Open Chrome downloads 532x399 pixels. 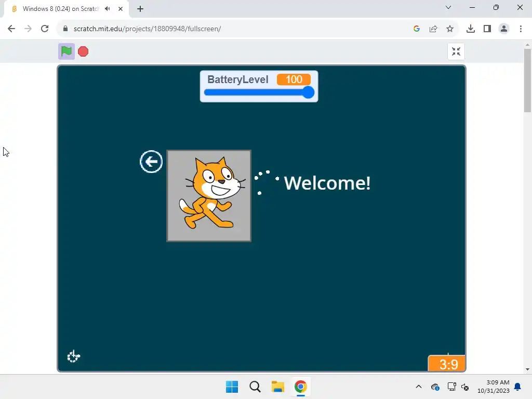point(471,29)
